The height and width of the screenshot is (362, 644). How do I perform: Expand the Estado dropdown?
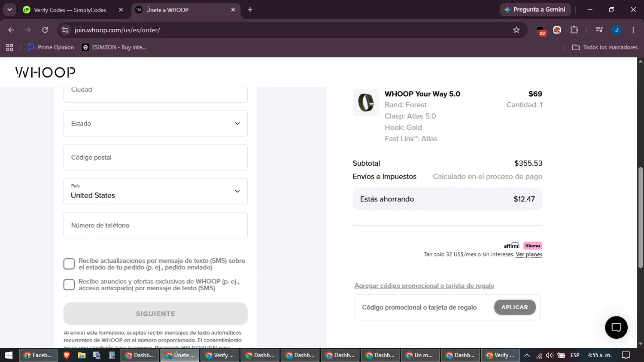(x=155, y=123)
